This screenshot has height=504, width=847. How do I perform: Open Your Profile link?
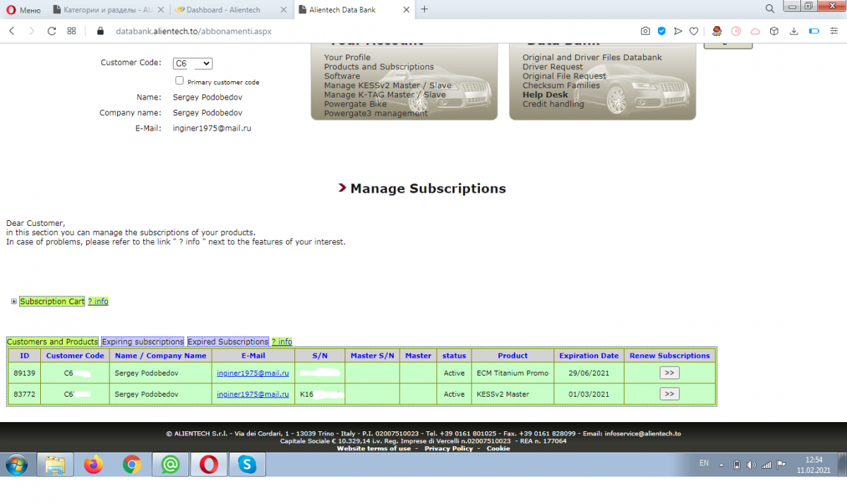pos(347,57)
